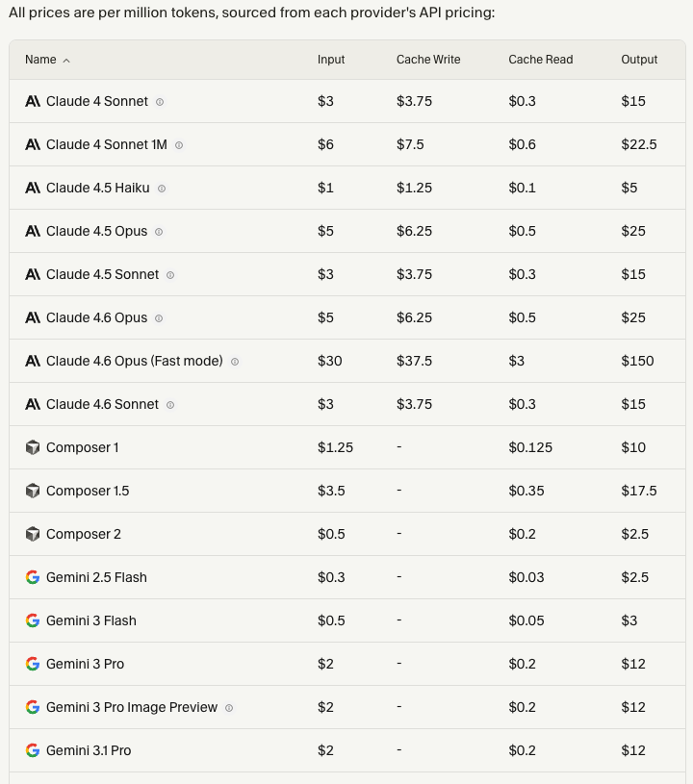Click $7.5 cache write price
Viewport: 693px width, 784px height.
(410, 144)
